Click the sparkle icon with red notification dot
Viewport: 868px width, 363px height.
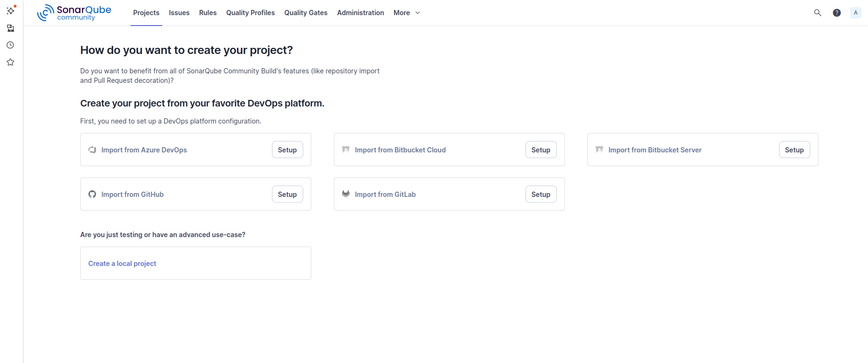point(10,10)
